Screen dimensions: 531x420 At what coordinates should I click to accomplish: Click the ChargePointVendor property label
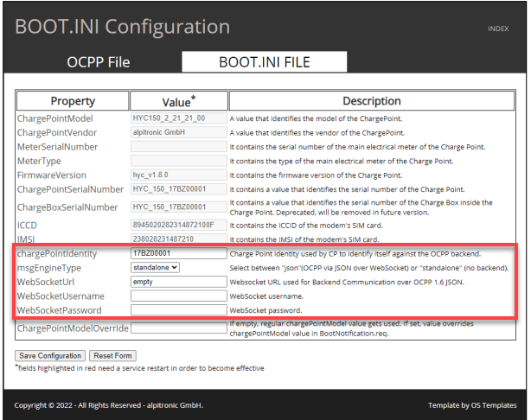[57, 133]
